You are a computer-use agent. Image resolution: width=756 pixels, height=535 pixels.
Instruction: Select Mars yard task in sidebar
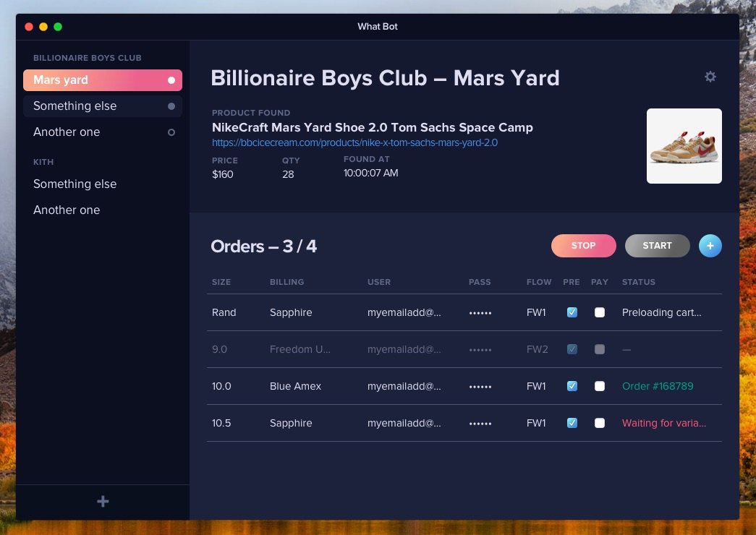(x=103, y=80)
